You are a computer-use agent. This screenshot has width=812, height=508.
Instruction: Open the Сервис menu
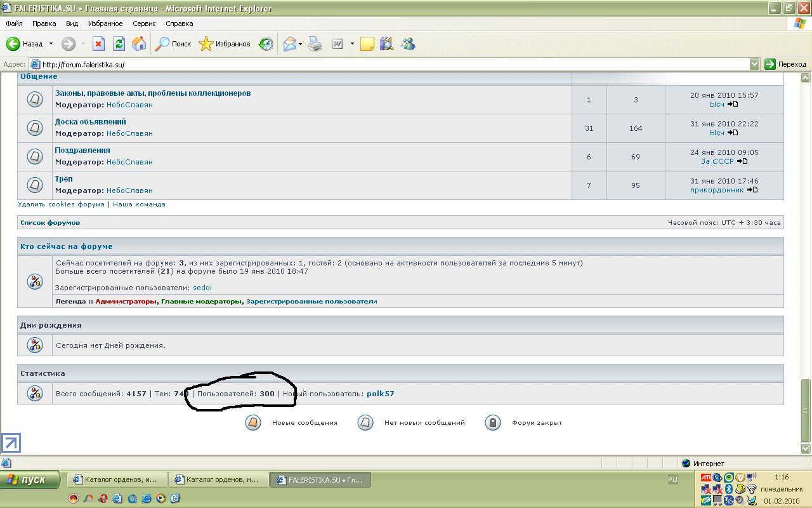pyautogui.click(x=144, y=23)
